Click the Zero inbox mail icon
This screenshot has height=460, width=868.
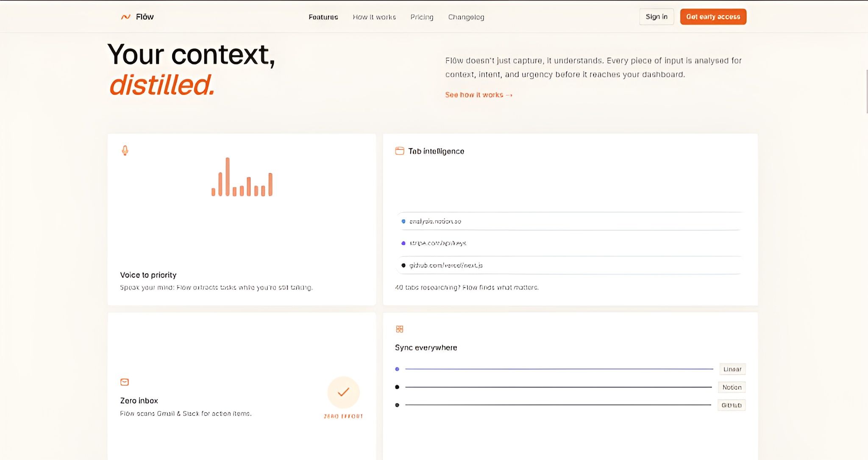tap(125, 382)
